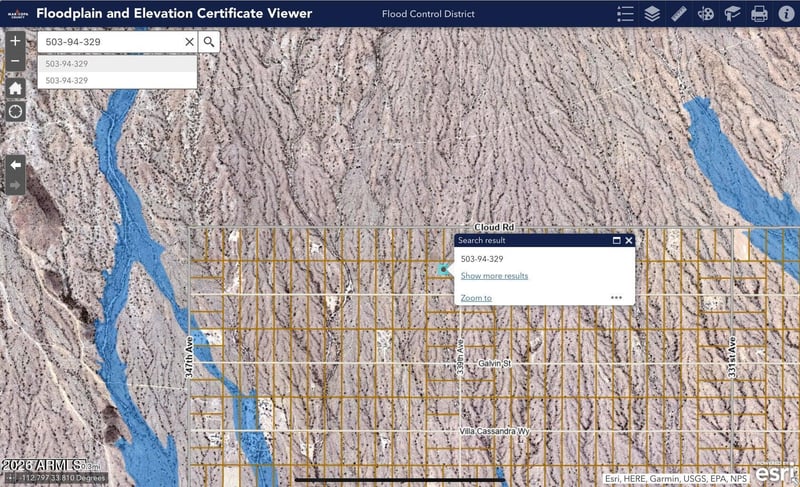800x487 pixels.
Task: Activate the find my location button
Action: [x=15, y=111]
